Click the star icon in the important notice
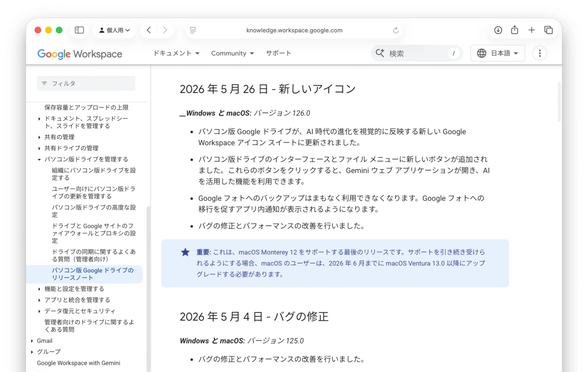 point(185,252)
